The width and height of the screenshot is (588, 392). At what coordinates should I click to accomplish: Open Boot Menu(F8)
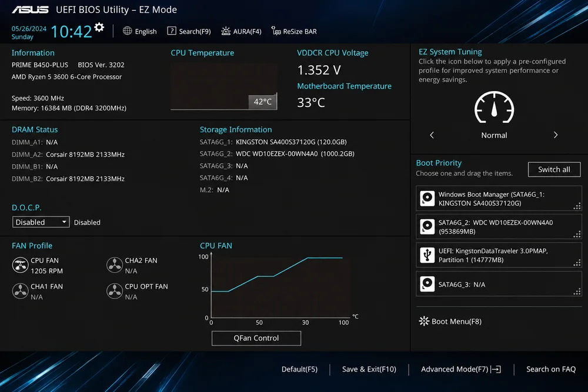tap(450, 321)
